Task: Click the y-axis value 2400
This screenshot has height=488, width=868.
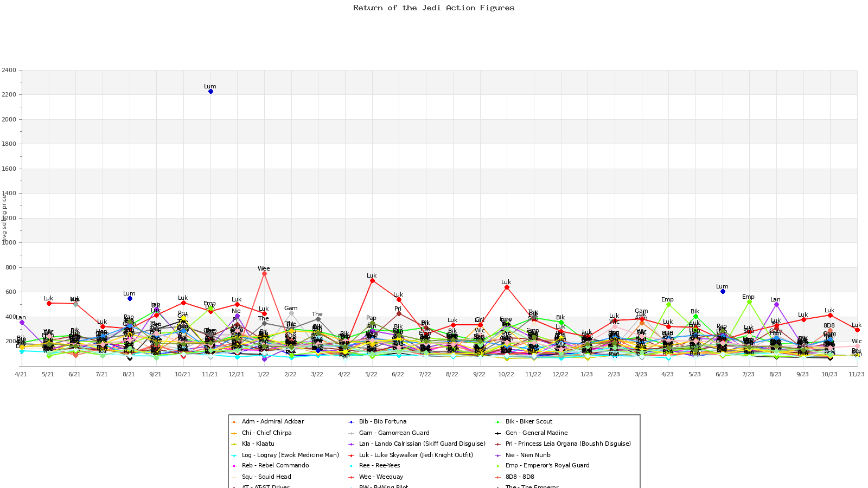Action: pos(9,70)
